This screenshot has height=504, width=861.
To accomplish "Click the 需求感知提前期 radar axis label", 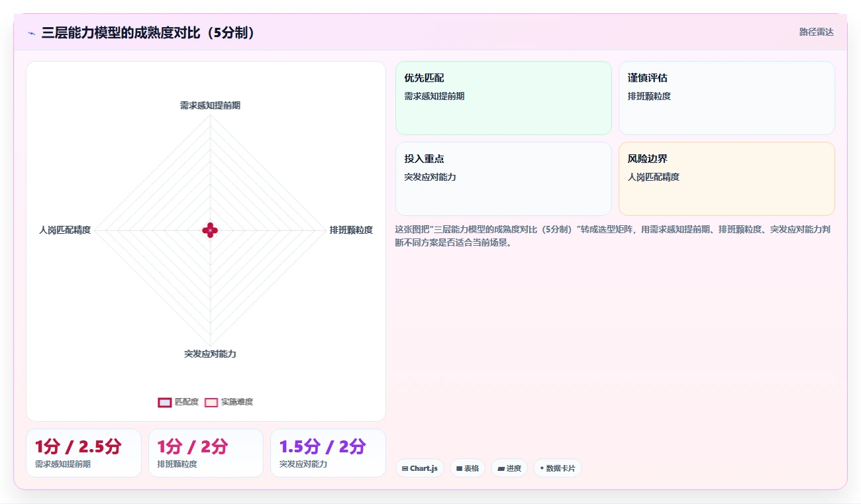I will click(x=210, y=105).
